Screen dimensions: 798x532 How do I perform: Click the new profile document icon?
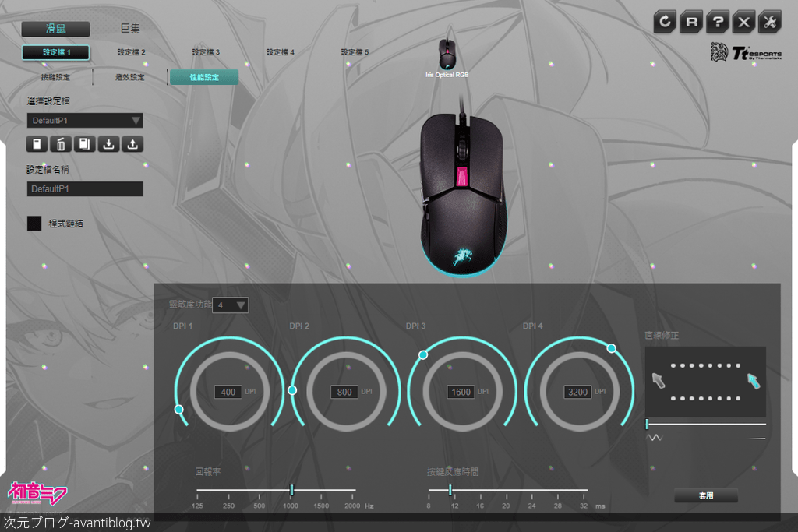pyautogui.click(x=37, y=144)
